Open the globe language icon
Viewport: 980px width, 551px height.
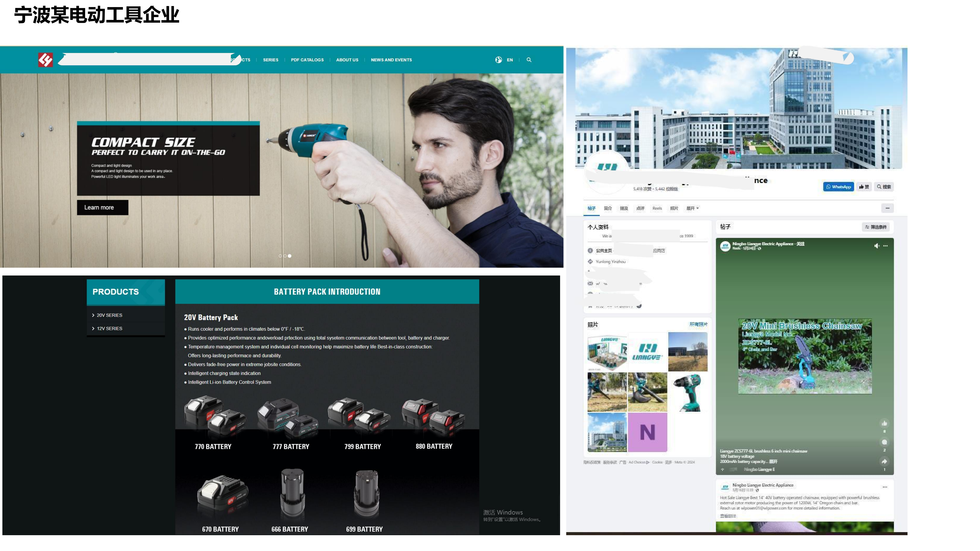coord(498,60)
